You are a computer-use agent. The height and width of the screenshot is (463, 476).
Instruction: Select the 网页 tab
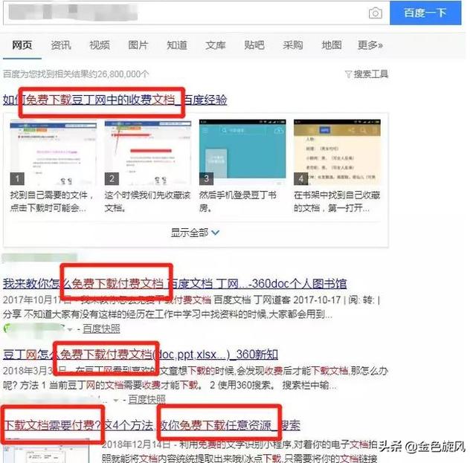pos(22,45)
